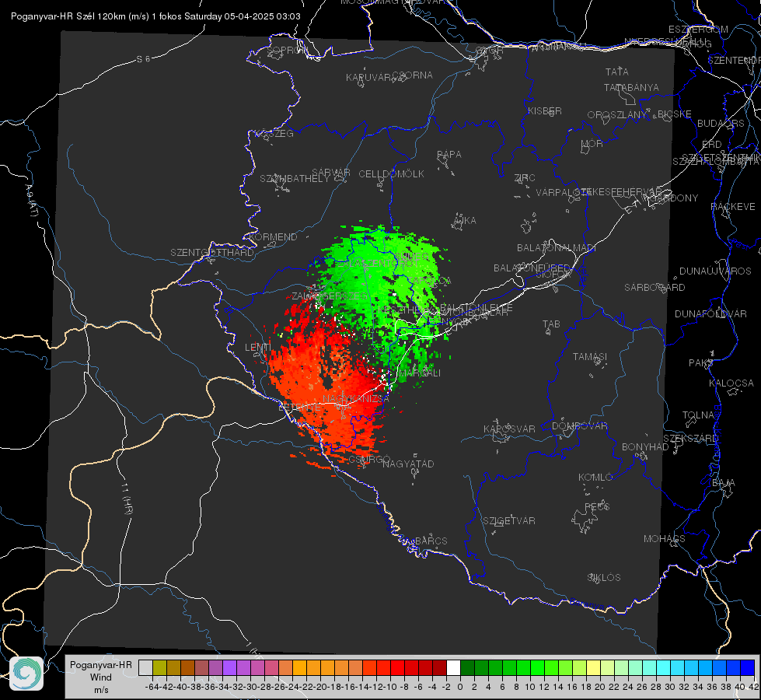This screenshot has height=700, width=761.
Task: Click the '20' legend value
Action: [600, 687]
